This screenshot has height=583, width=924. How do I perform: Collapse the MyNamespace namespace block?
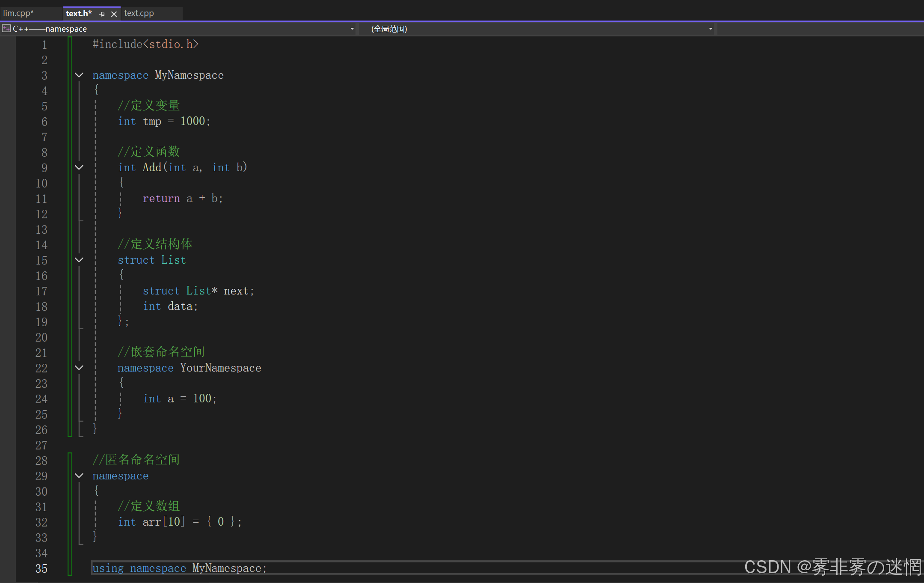(x=79, y=75)
